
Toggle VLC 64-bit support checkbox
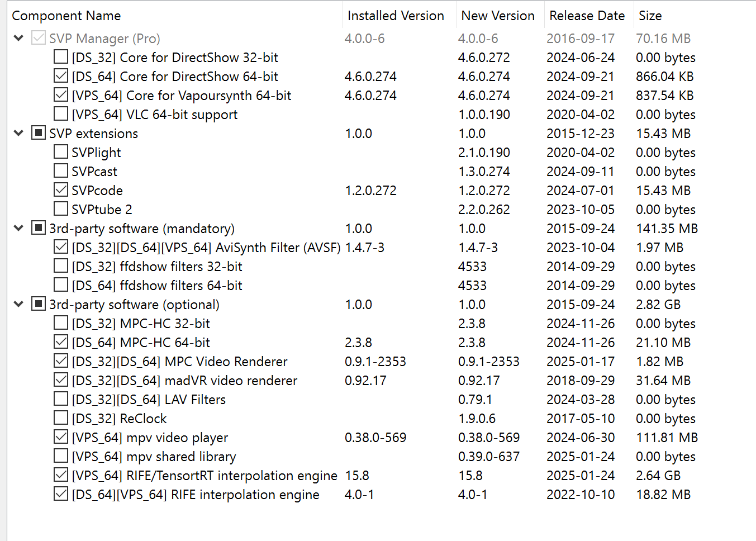click(61, 114)
